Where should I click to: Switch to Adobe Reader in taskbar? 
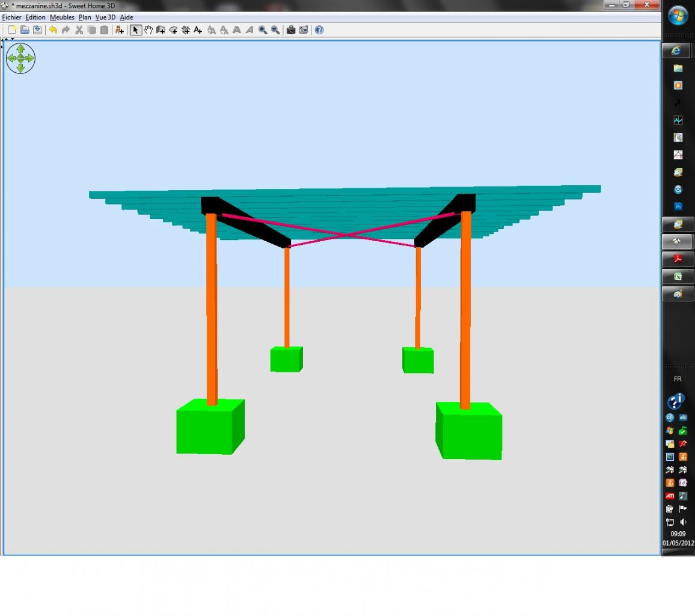coord(678,259)
